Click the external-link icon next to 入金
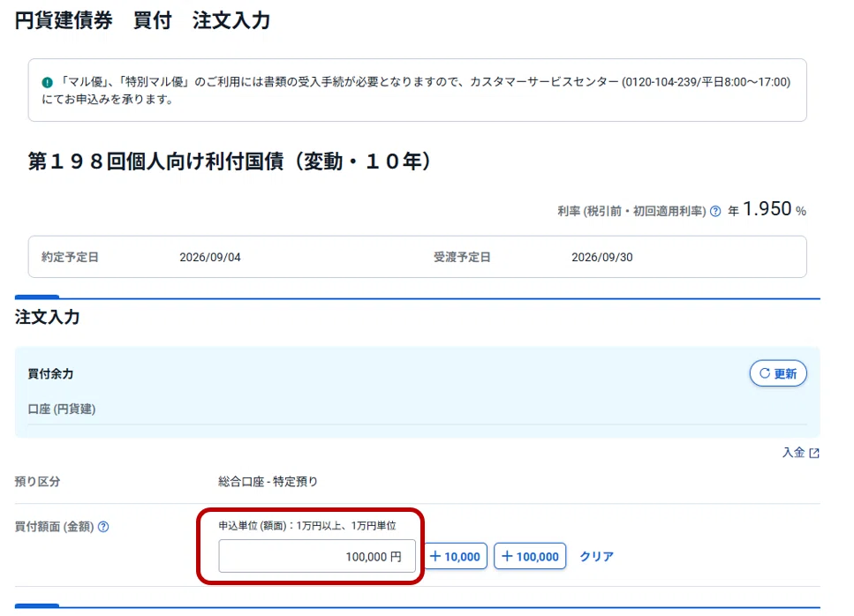This screenshot has width=854, height=616. (x=814, y=454)
